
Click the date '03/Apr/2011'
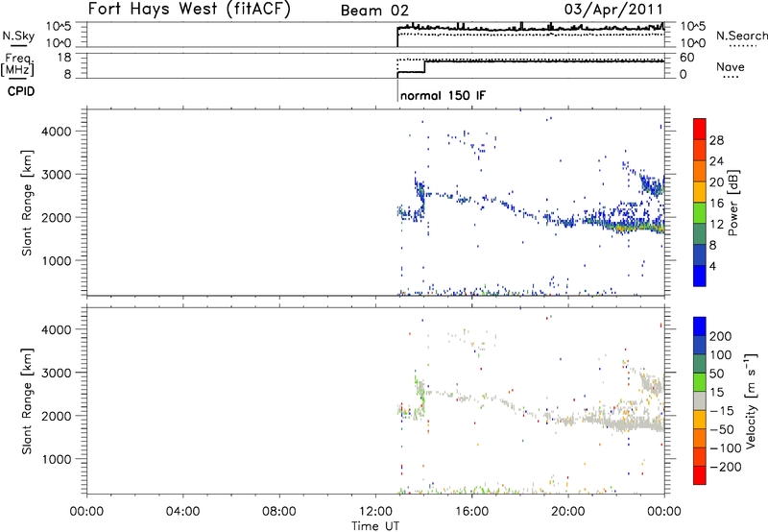pos(613,10)
